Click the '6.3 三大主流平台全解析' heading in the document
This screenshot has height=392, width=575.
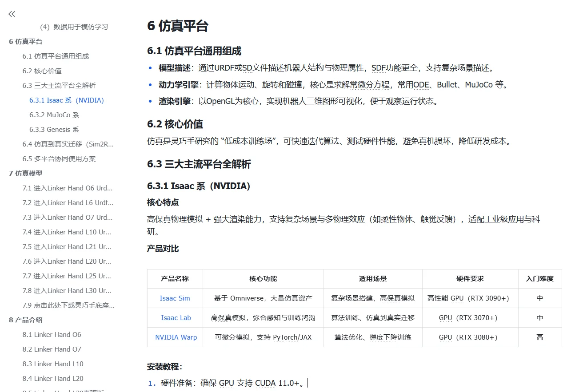pos(199,164)
